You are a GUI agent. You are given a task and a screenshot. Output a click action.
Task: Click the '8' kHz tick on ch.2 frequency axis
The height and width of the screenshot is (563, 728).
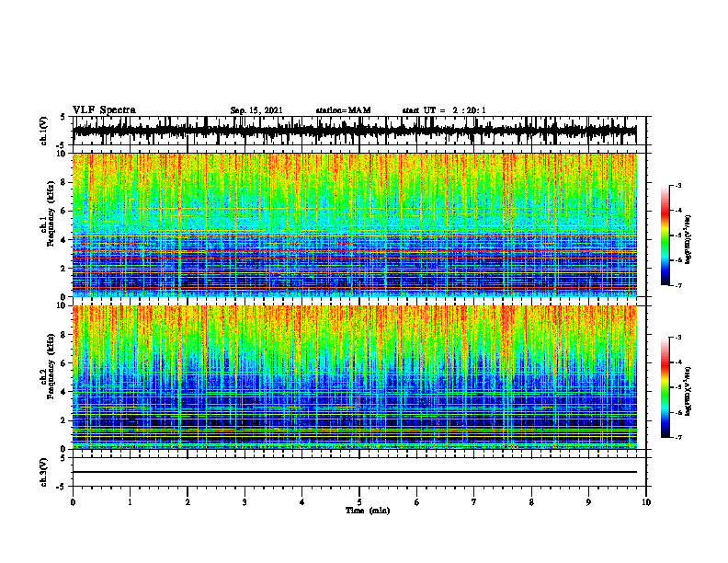[64, 335]
